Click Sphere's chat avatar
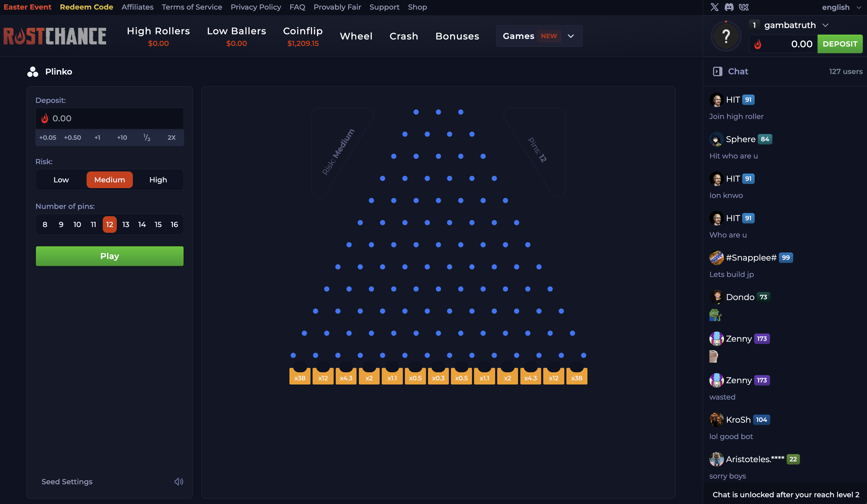The width and height of the screenshot is (867, 504). 717,139
